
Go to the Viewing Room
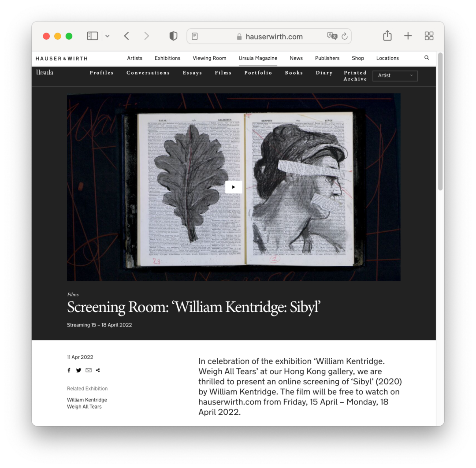[x=209, y=58]
